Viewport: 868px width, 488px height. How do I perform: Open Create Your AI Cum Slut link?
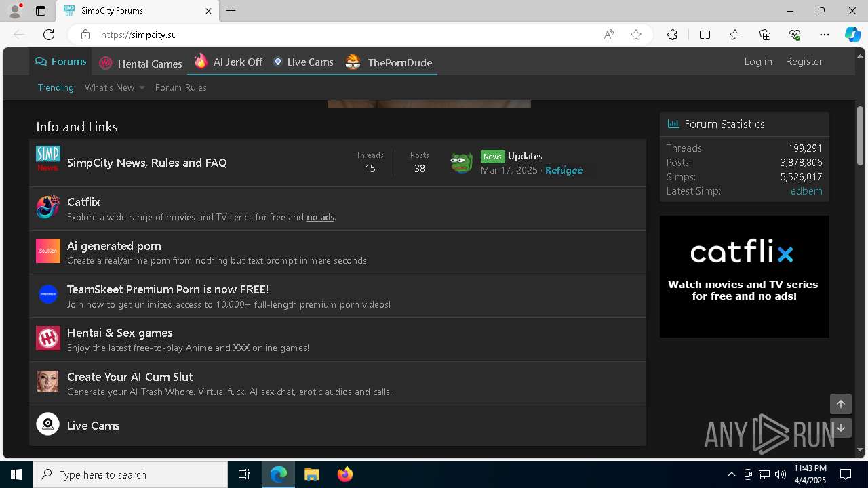pyautogui.click(x=130, y=377)
